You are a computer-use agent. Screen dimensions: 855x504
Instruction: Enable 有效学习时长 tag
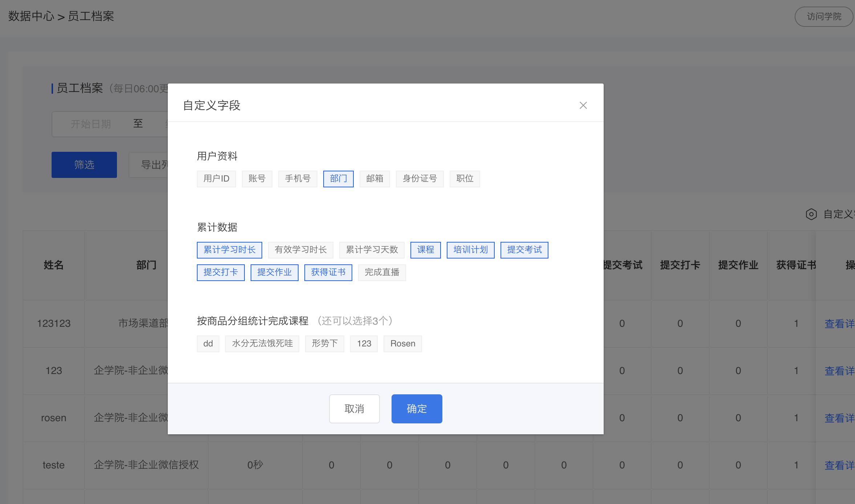pos(300,250)
